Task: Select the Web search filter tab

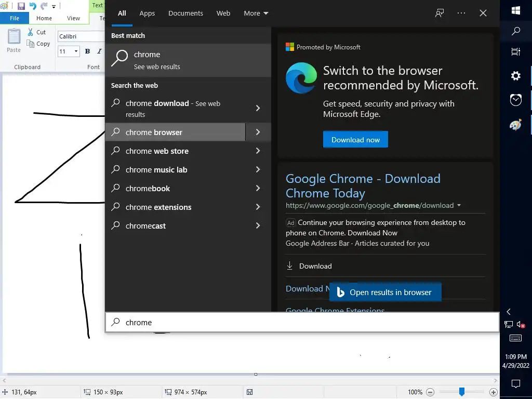Action: coord(223,13)
